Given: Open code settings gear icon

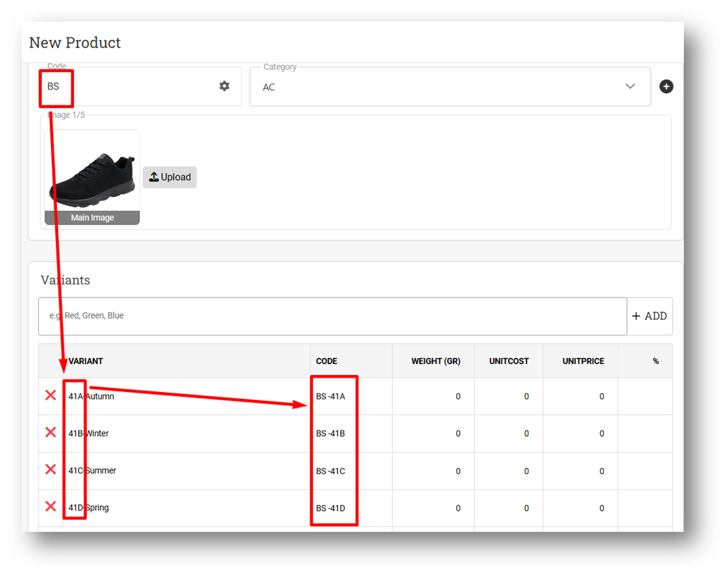Looking at the screenshot, I should point(224,86).
